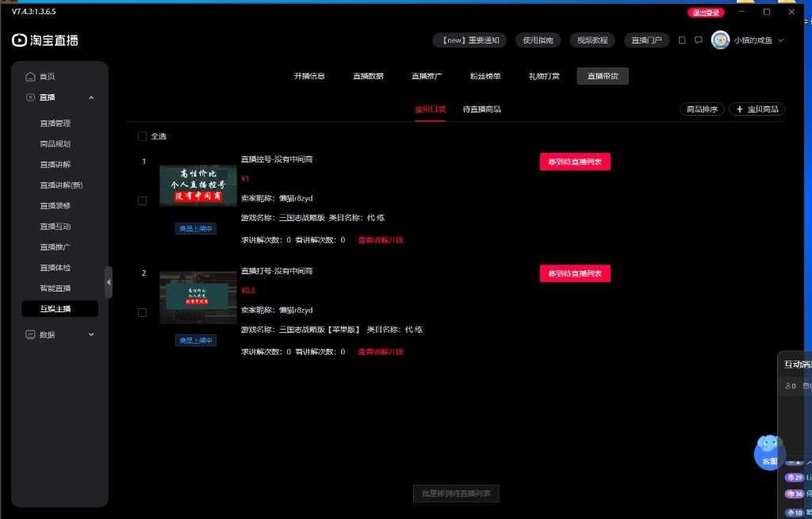Open the 直播控号 product thumbnail
Screen dimensions: 812x519
pyautogui.click(x=197, y=185)
